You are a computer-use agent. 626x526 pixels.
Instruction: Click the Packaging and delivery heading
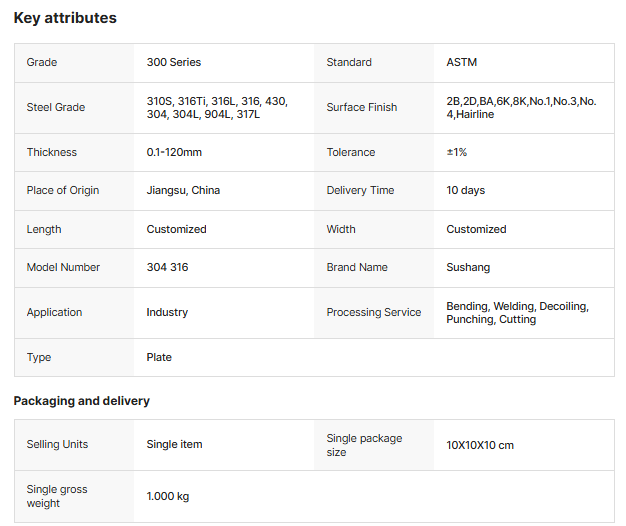point(81,401)
